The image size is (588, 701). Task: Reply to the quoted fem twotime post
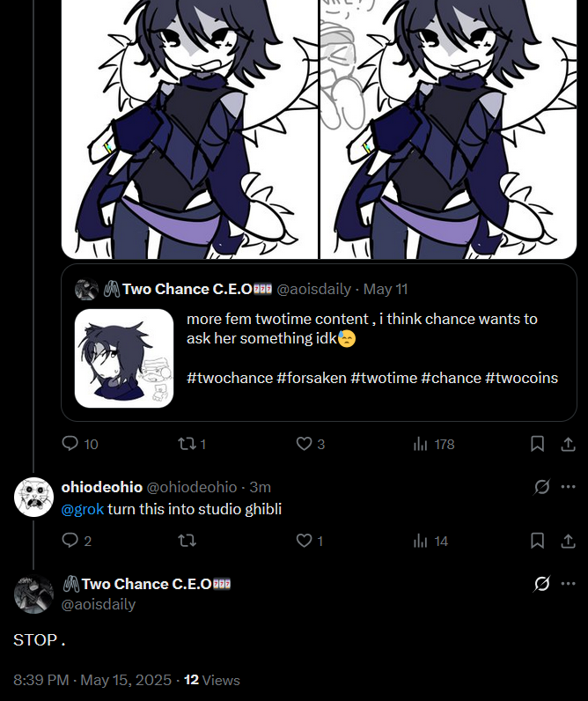coord(71,444)
